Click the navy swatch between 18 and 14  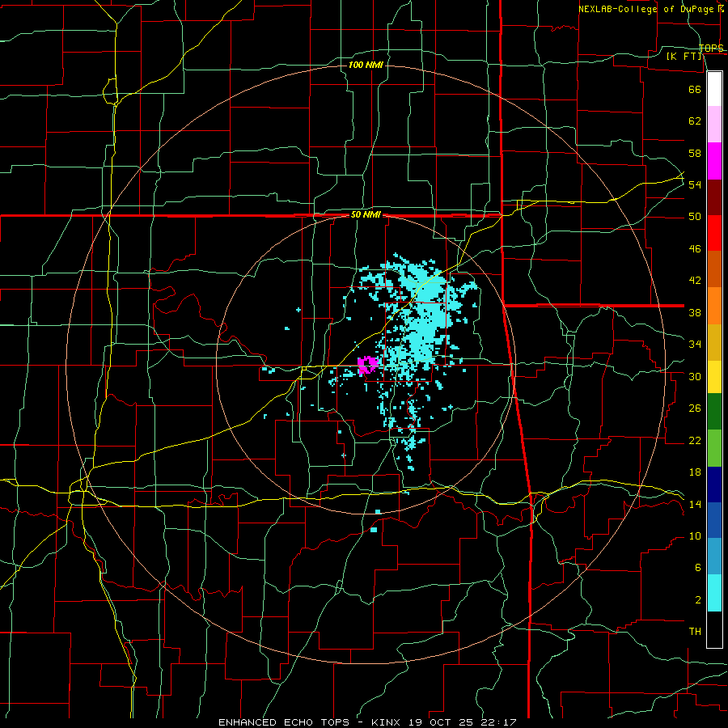tap(714, 485)
